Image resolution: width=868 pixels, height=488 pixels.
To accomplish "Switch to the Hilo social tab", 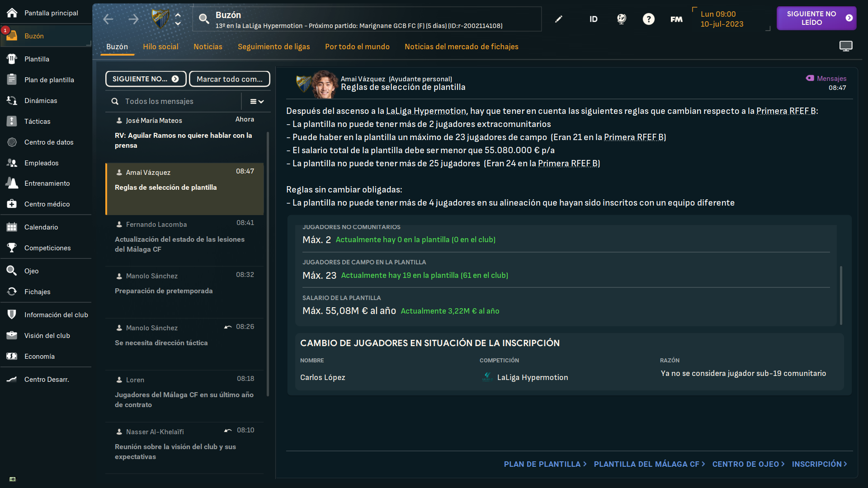I will pos(160,47).
